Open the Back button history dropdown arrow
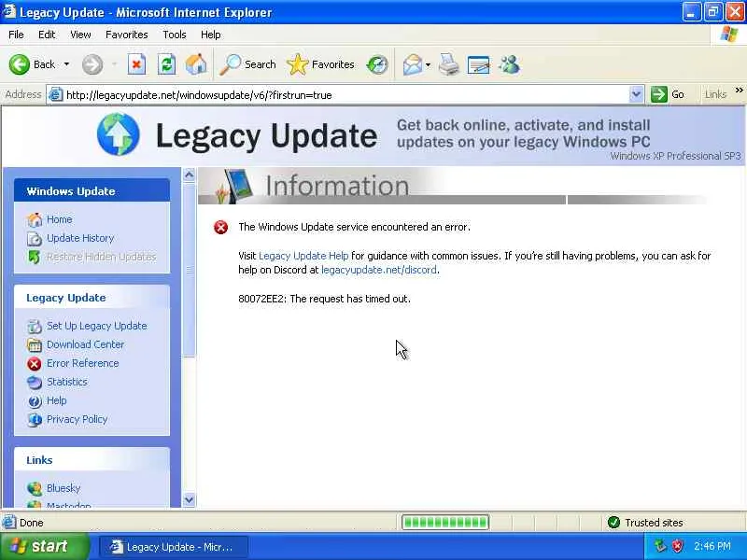The width and height of the screenshot is (747, 560). (x=66, y=64)
